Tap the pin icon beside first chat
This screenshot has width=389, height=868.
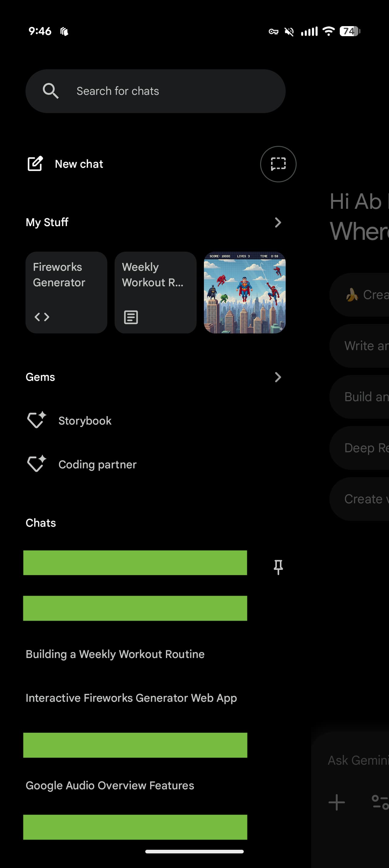pyautogui.click(x=278, y=567)
